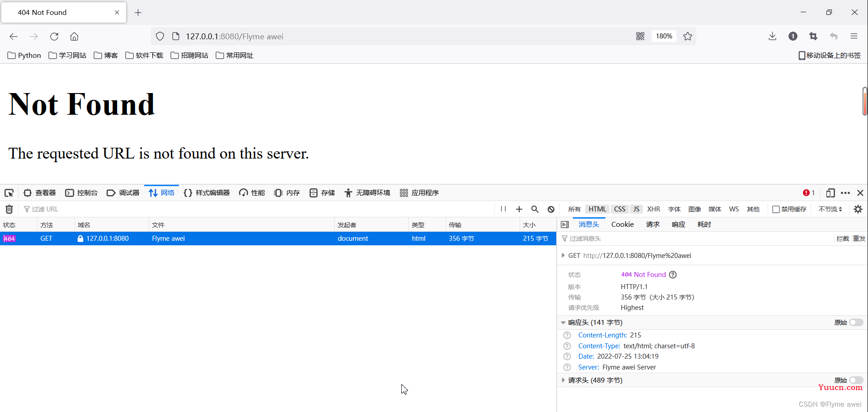Toggle the HTML filter
Image resolution: width=868 pixels, height=412 pixels.
coord(597,209)
